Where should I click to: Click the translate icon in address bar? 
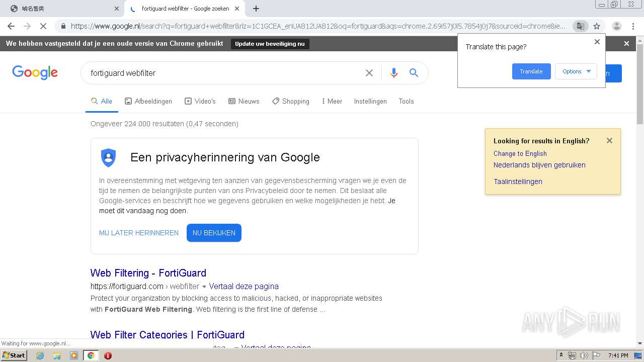coord(580,26)
